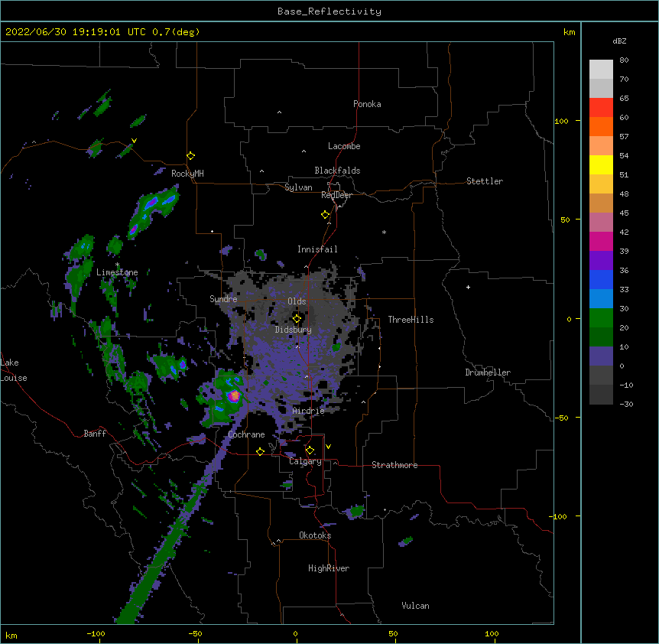Click the HighRiver town label
Viewport: 659px width, 644px height.
click(x=329, y=568)
